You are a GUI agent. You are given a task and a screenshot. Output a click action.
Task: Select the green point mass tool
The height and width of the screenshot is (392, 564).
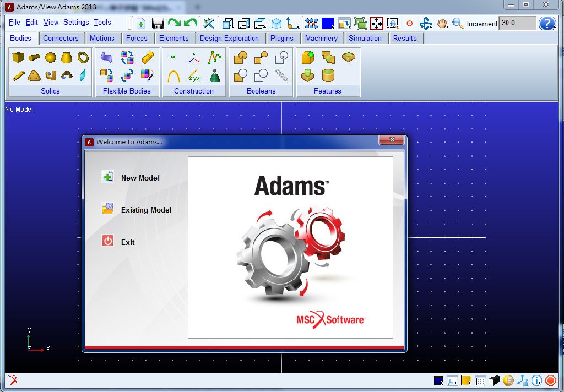pos(215,75)
